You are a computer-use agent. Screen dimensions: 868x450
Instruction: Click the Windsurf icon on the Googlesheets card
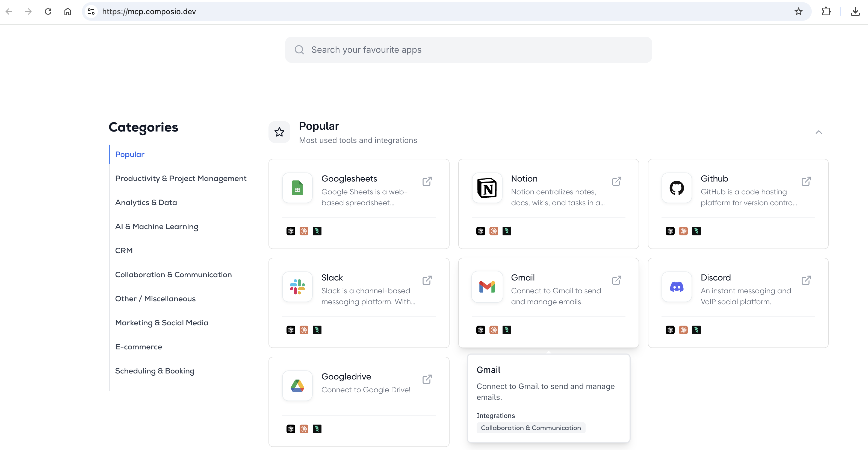(x=317, y=231)
